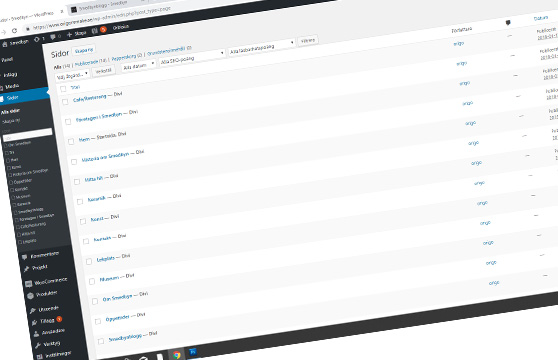Image resolution: width=558 pixels, height=360 pixels.
Task: Open Alla sidor submenu item
Action: 10,111
